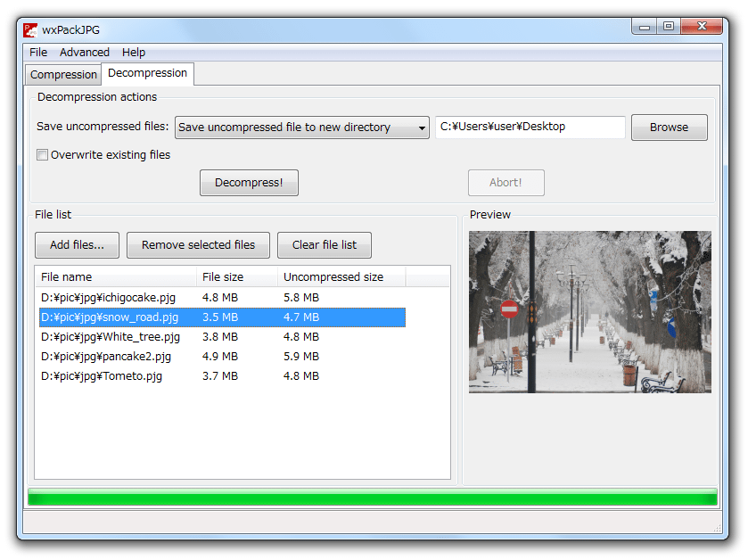Screen dimensions: 748x560
Task: Click Remove selected files button
Action: [198, 245]
